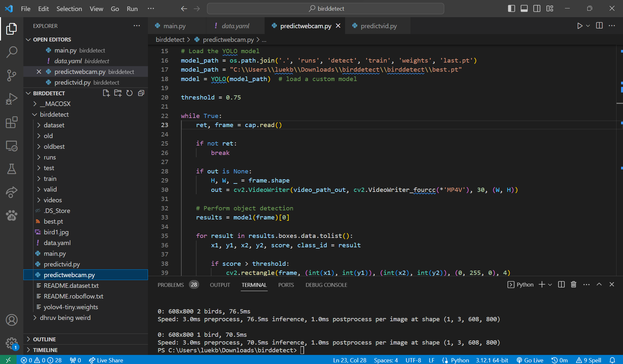Open the new terminal launch profile dropdown
The height and width of the screenshot is (364, 623).
[550, 285]
